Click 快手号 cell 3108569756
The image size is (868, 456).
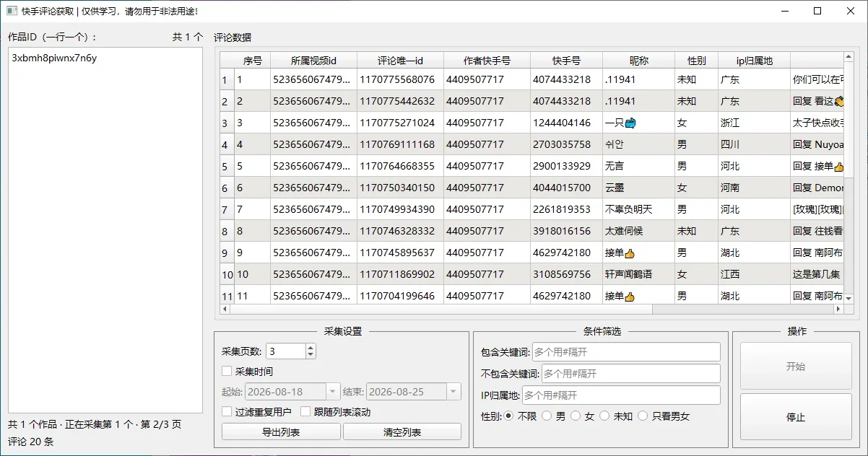[567, 274]
